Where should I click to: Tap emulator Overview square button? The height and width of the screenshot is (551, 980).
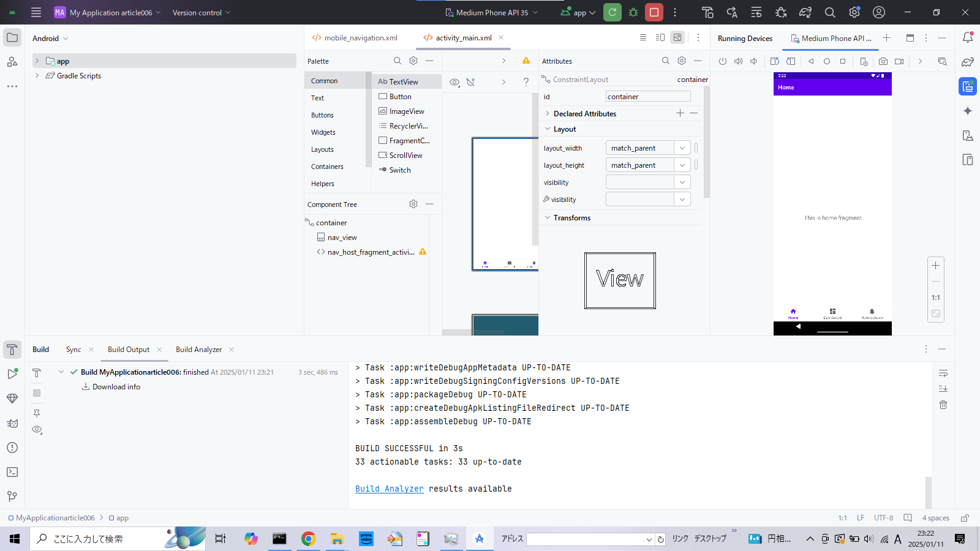coord(843,61)
